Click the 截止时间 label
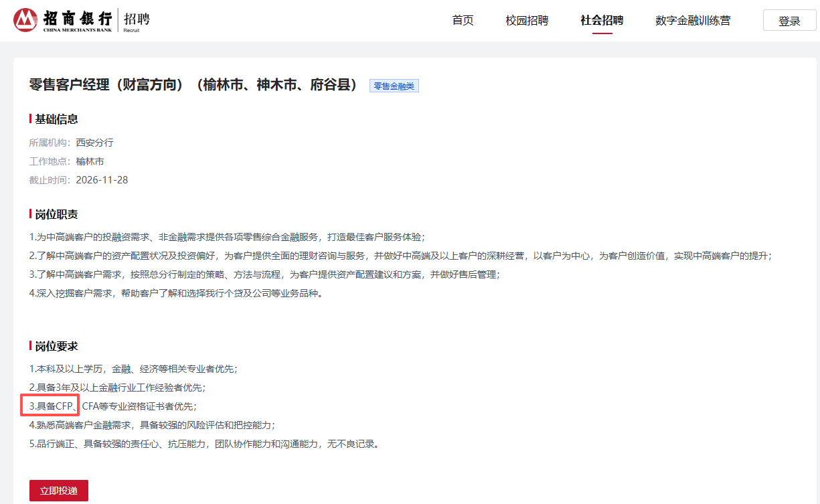The height and width of the screenshot is (504, 820). 50,180
